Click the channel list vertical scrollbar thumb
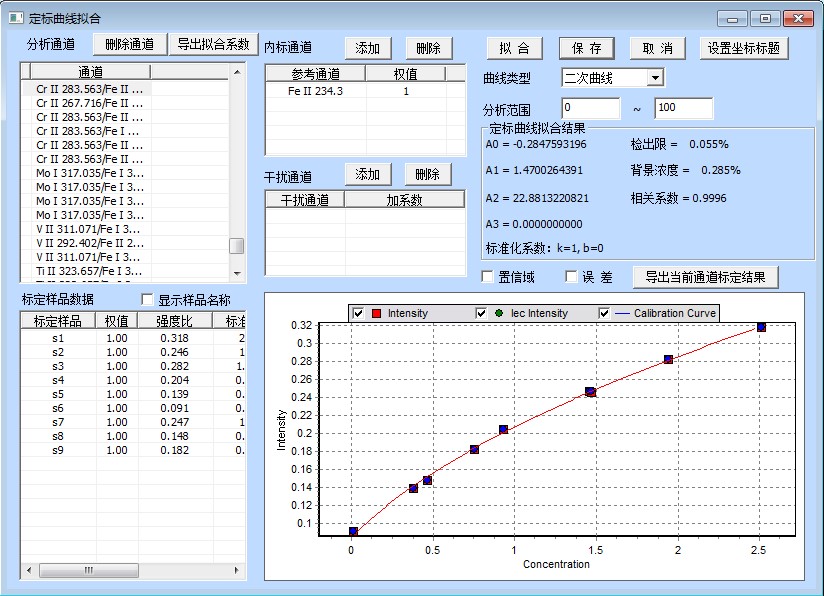This screenshot has width=824, height=596. pyautogui.click(x=237, y=247)
